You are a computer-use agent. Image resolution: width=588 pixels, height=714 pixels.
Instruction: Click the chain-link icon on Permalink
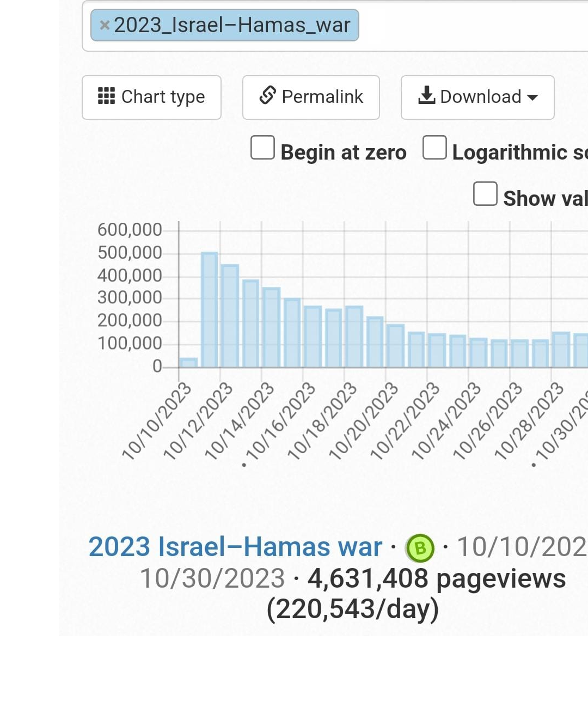point(267,95)
